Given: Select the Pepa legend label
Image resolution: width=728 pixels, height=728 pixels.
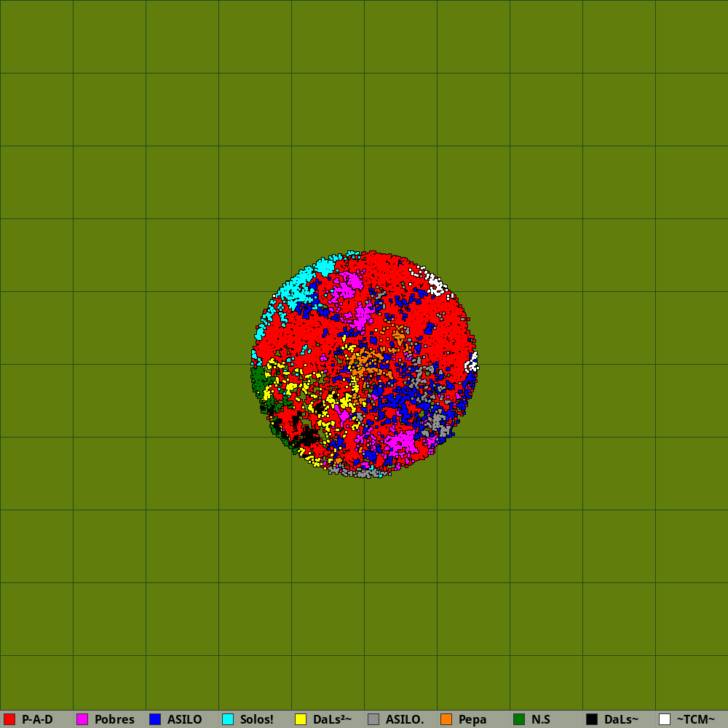Looking at the screenshot, I should (x=472, y=719).
